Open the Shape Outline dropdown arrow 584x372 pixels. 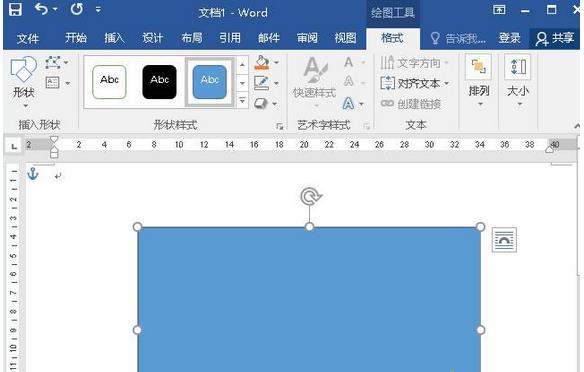276,83
